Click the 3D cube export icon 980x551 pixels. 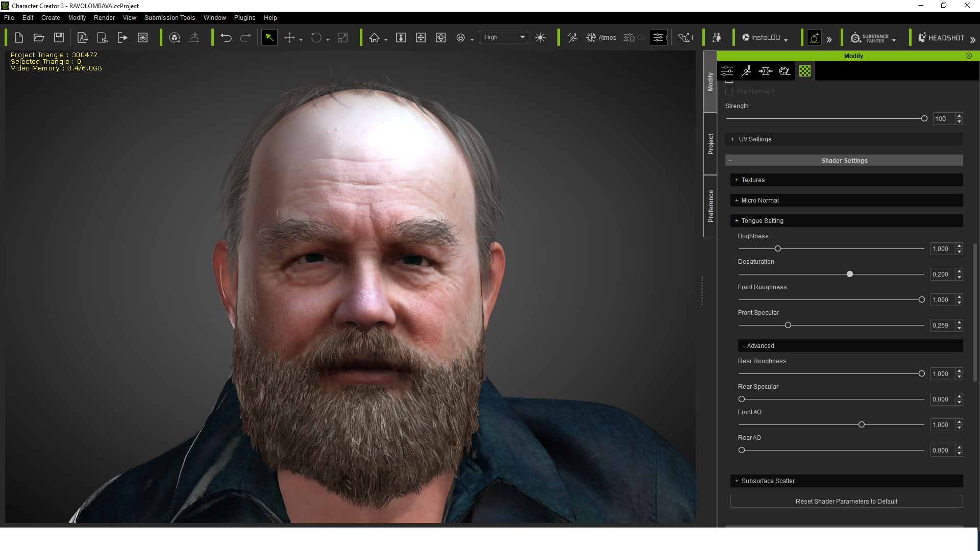(175, 37)
